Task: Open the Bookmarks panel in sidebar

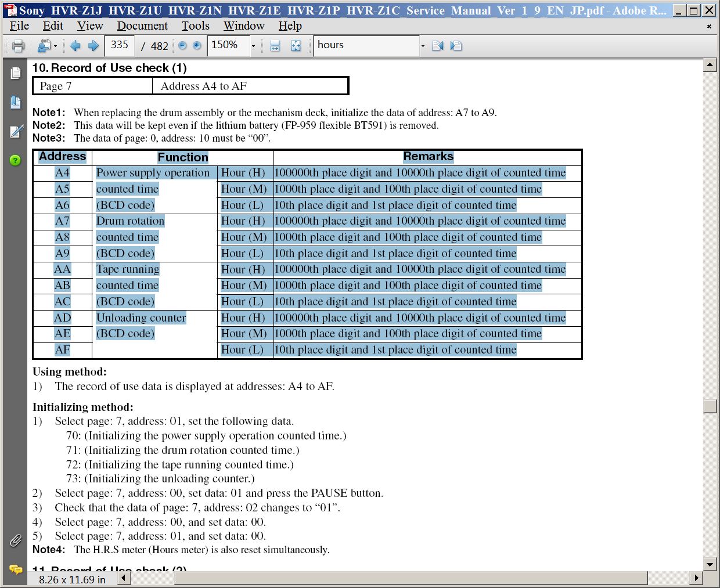Action: coord(16,103)
